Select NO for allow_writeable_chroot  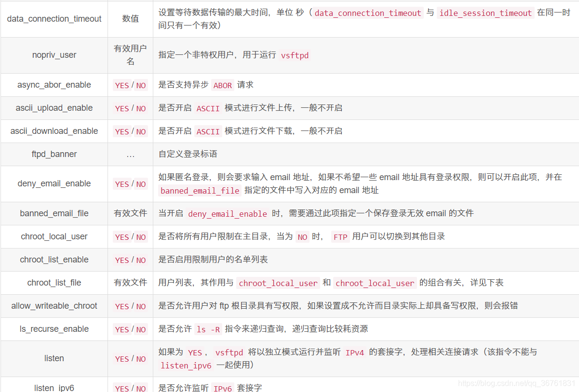click(x=140, y=306)
